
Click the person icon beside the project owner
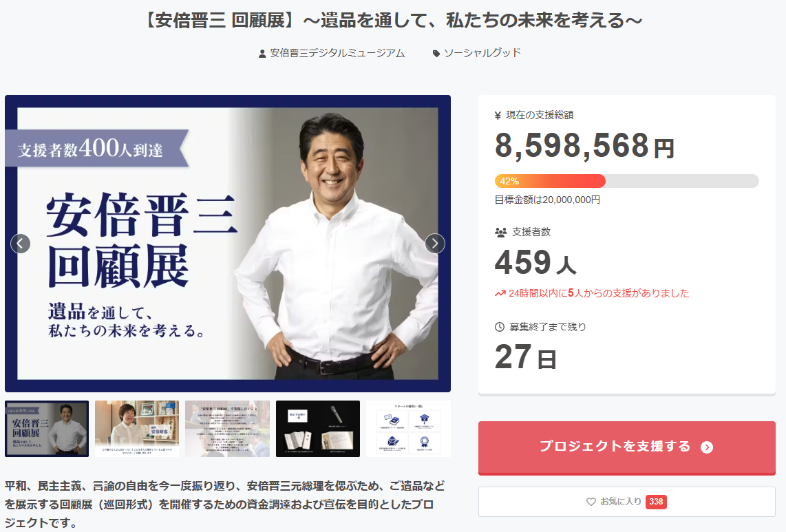click(262, 54)
